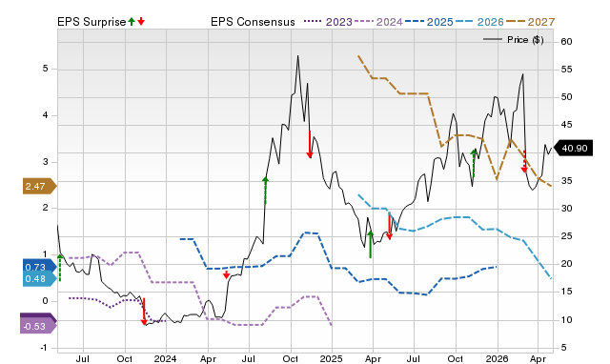610x364 pixels.
Task: Click the EPS Consensus legend label
Action: [x=253, y=22]
